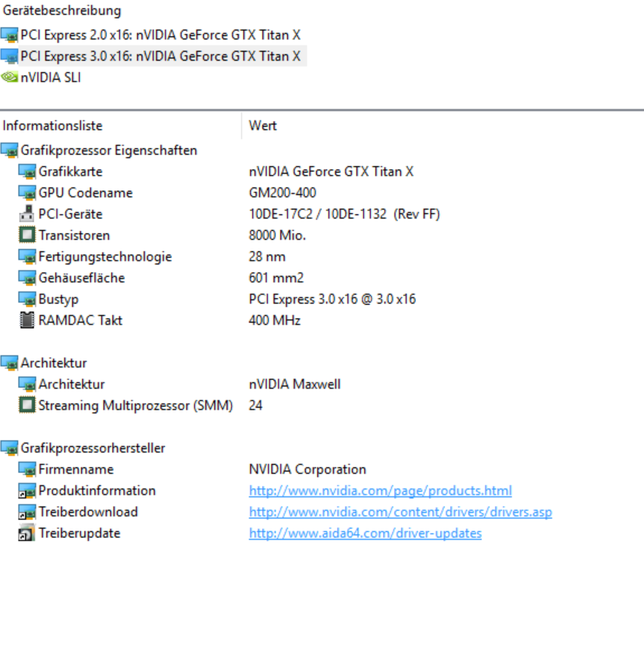Click the RAMDAC Takt memory chip icon
Screen dimensions: 644x650
(x=27, y=320)
